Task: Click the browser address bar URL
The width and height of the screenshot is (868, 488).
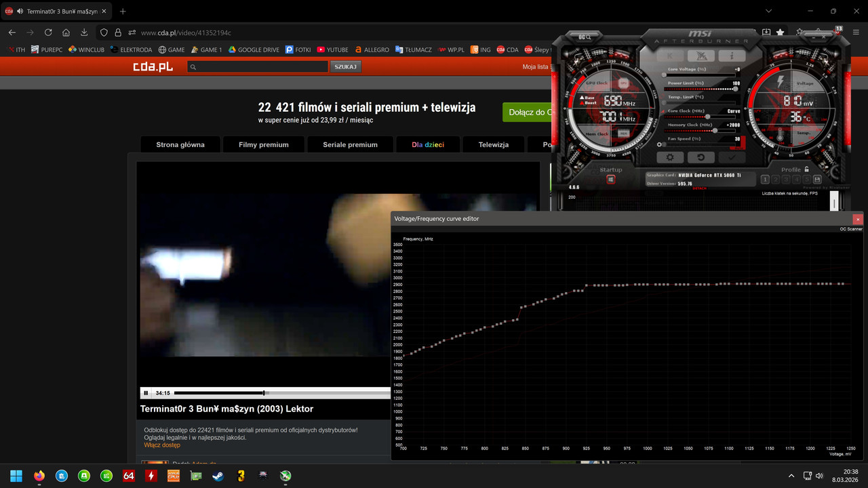Action: click(186, 33)
